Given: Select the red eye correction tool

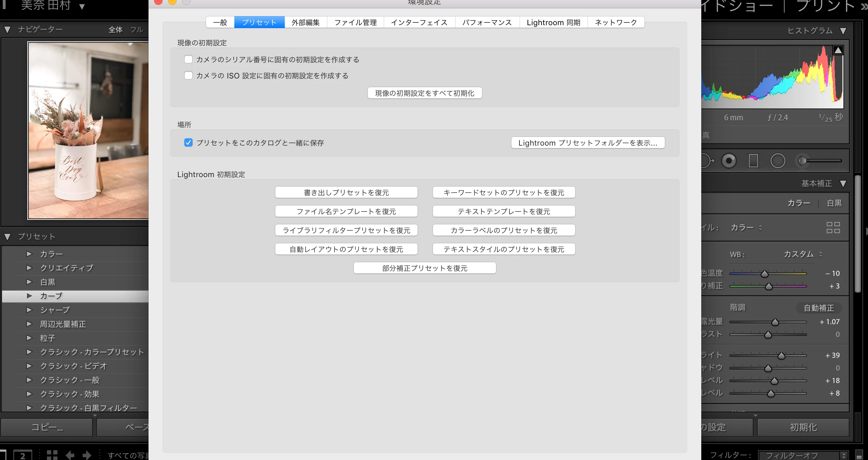Looking at the screenshot, I should tap(729, 161).
